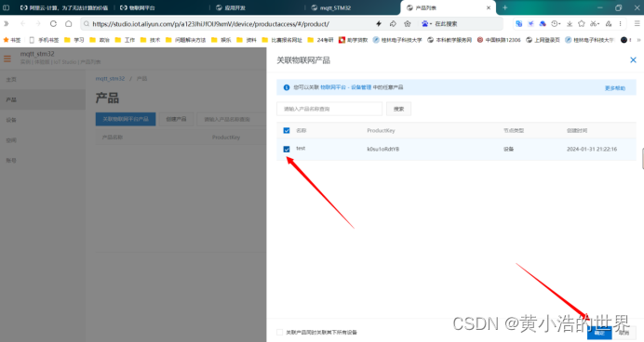Open the vertical three-dot more menu
This screenshot has height=342, width=644.
[x=620, y=24]
